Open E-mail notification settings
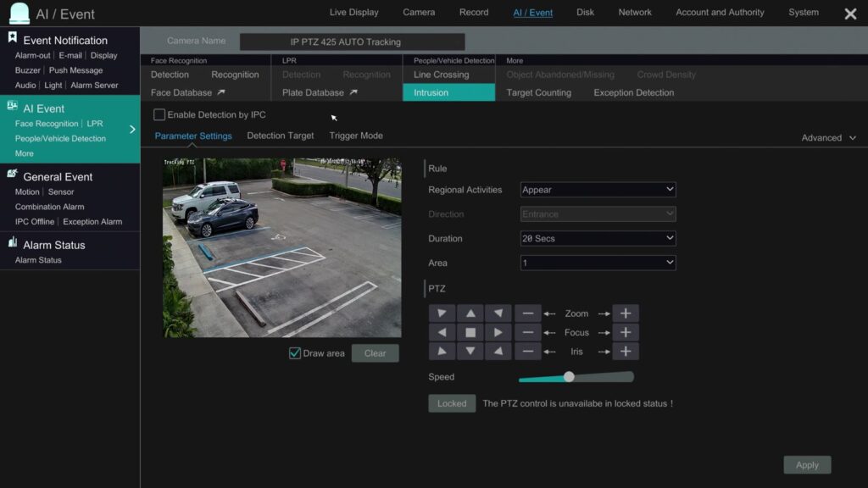The width and height of the screenshot is (868, 488). point(70,55)
